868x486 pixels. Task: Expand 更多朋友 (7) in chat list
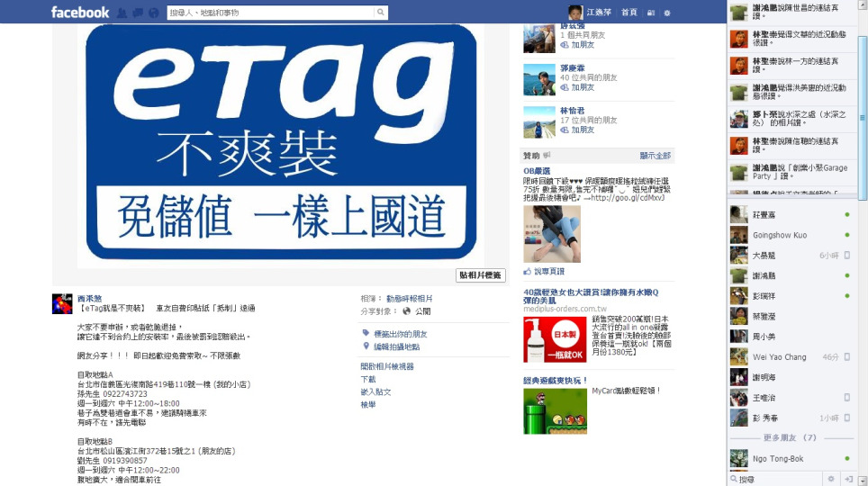pyautogui.click(x=790, y=437)
